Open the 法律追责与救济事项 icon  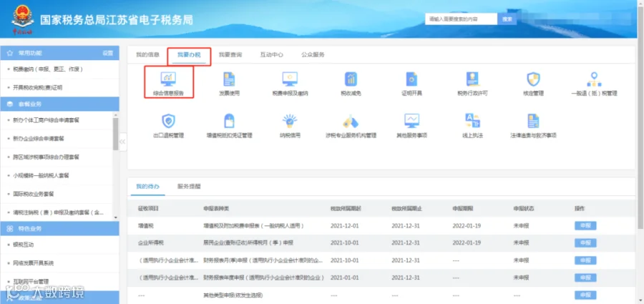(x=533, y=121)
